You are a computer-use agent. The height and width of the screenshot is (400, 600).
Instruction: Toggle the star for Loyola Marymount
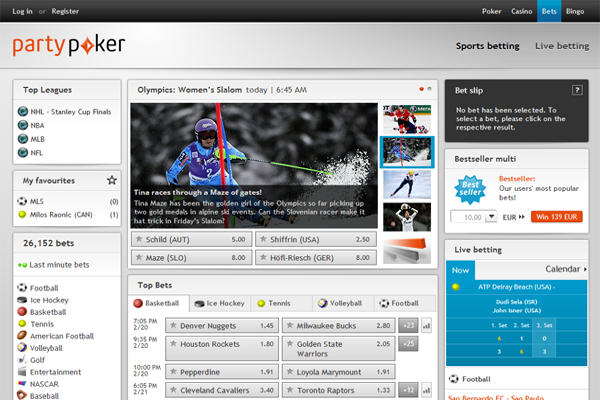coord(290,372)
